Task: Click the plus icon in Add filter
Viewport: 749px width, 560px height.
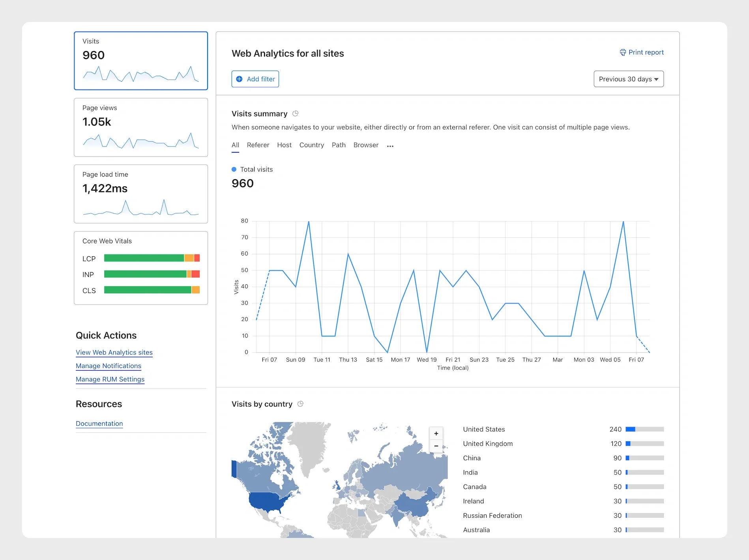Action: [x=239, y=79]
